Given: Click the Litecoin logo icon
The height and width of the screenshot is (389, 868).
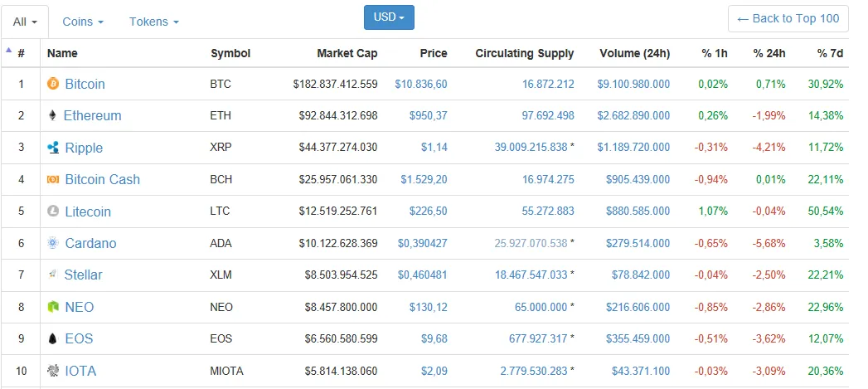Looking at the screenshot, I should (x=52, y=212).
